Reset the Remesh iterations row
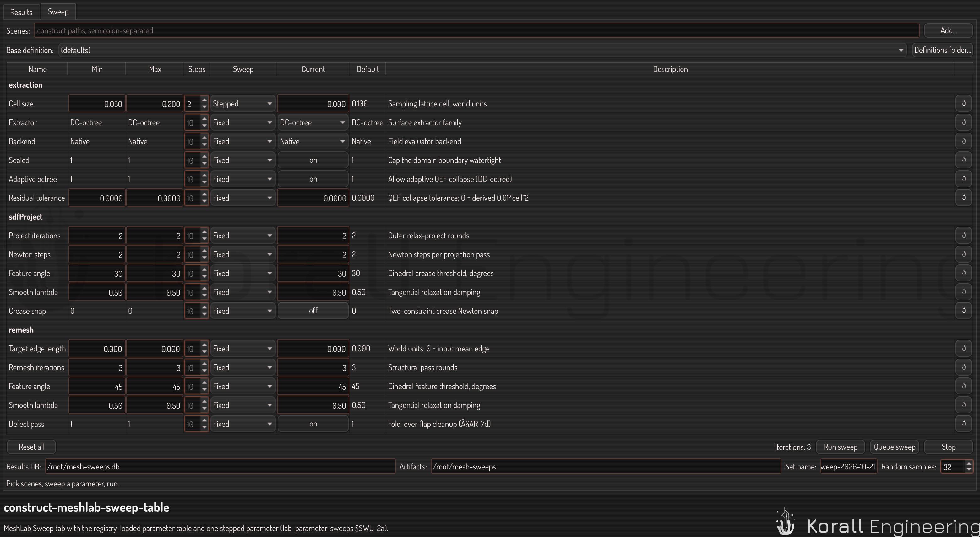The width and height of the screenshot is (980, 537). 964,367
